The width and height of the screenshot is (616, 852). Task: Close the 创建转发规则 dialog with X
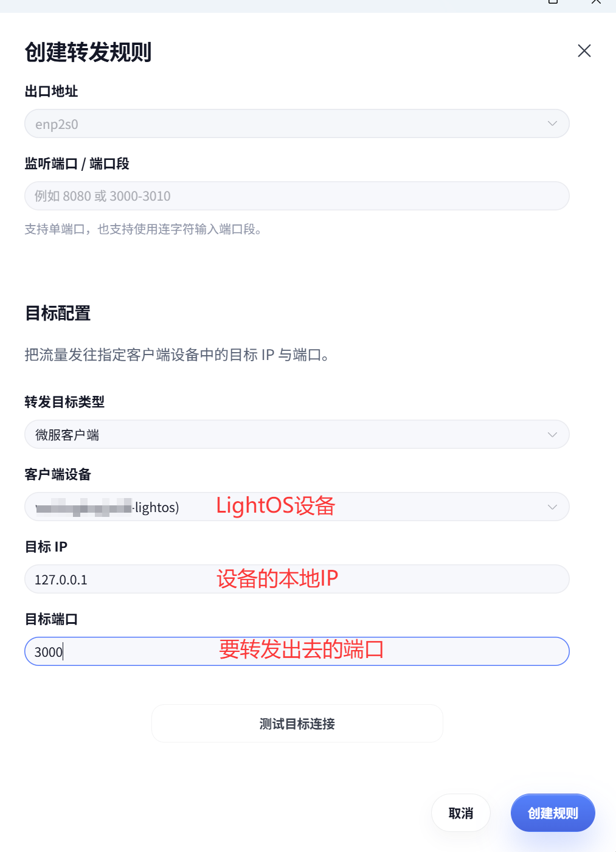[x=584, y=51]
